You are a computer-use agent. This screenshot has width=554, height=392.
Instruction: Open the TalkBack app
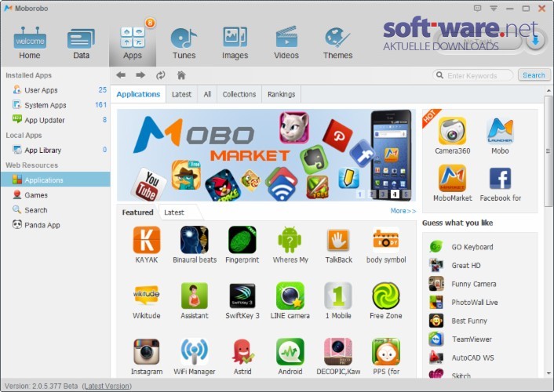(x=338, y=240)
